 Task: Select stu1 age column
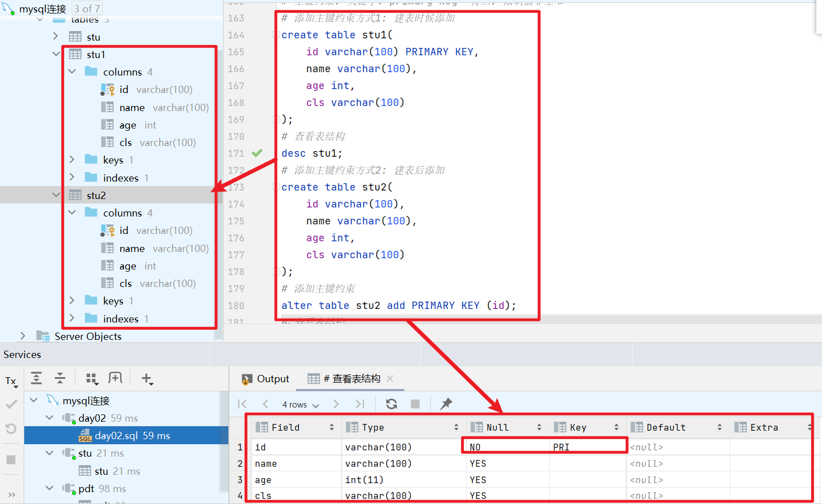tap(129, 125)
